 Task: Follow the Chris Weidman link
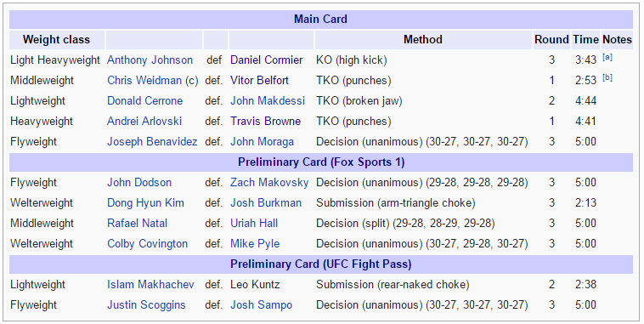pos(144,80)
